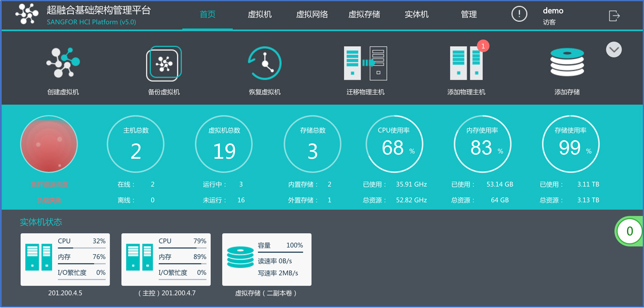Click the Create Virtual Machine (创建虚拟机) icon
The image size is (644, 308).
[63, 63]
